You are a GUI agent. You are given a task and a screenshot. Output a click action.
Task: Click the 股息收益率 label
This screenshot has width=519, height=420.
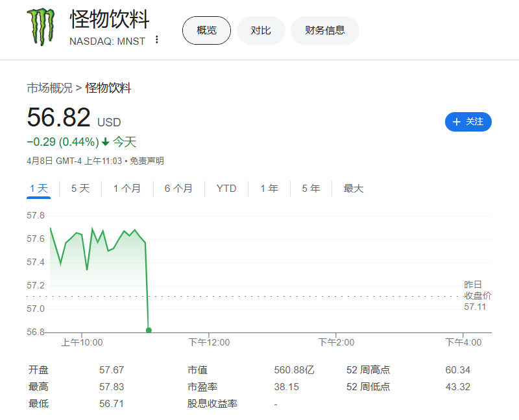click(212, 403)
